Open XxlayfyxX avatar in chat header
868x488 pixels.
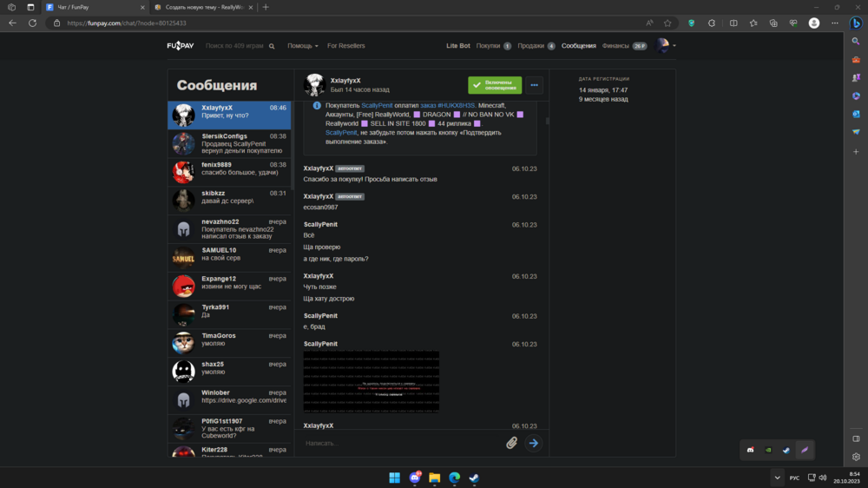pyautogui.click(x=314, y=85)
